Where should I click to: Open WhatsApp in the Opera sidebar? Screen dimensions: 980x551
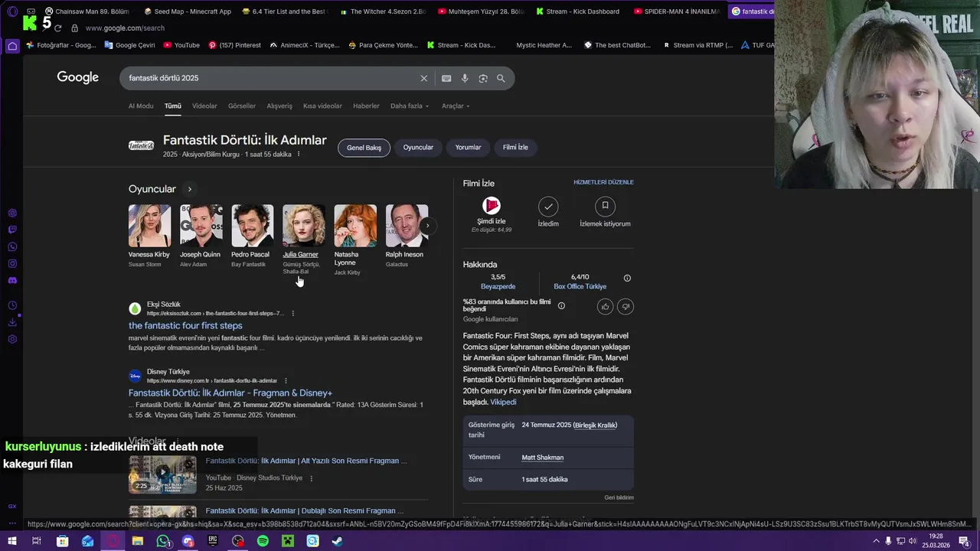click(x=12, y=246)
